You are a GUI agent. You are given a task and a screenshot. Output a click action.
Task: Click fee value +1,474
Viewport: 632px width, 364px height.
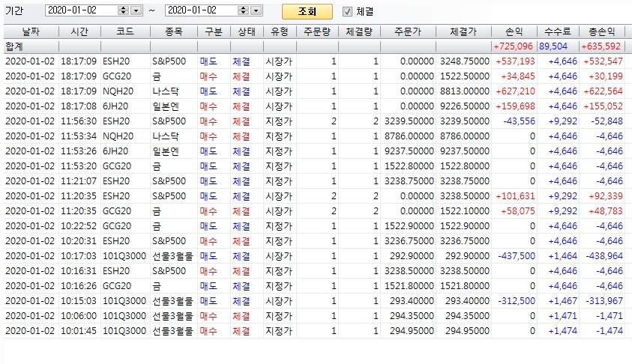click(x=563, y=331)
